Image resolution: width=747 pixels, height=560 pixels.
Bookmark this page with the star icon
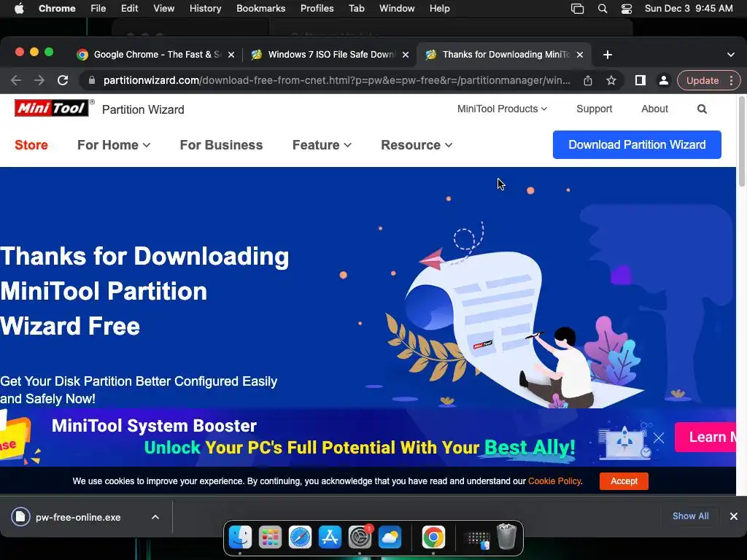coord(611,80)
